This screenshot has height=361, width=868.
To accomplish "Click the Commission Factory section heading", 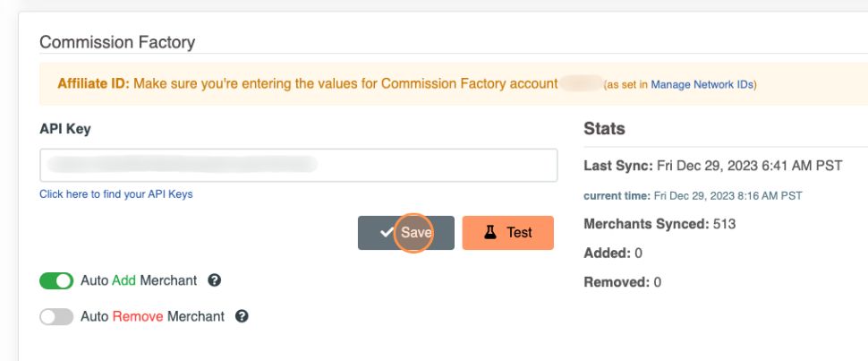I will coord(117,42).
